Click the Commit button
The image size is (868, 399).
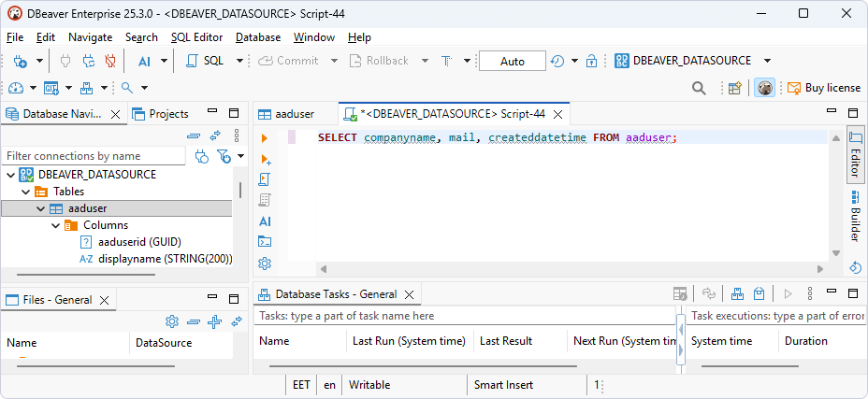[289, 61]
